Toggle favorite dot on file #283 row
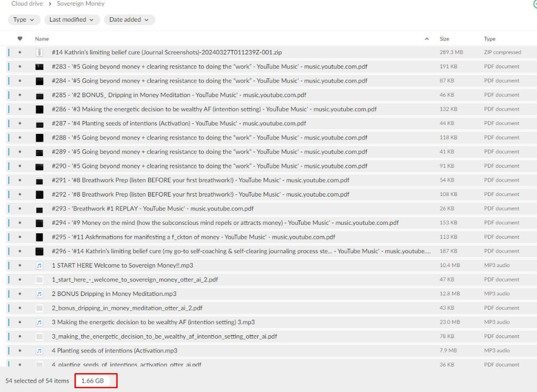Image resolution: width=537 pixels, height=392 pixels. (x=20, y=67)
